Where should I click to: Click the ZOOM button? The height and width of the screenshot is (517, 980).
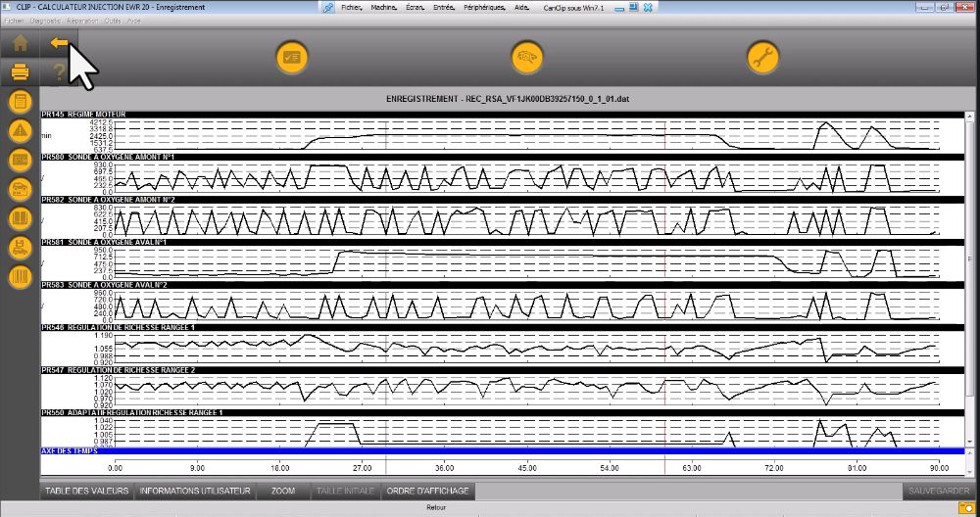(282, 491)
